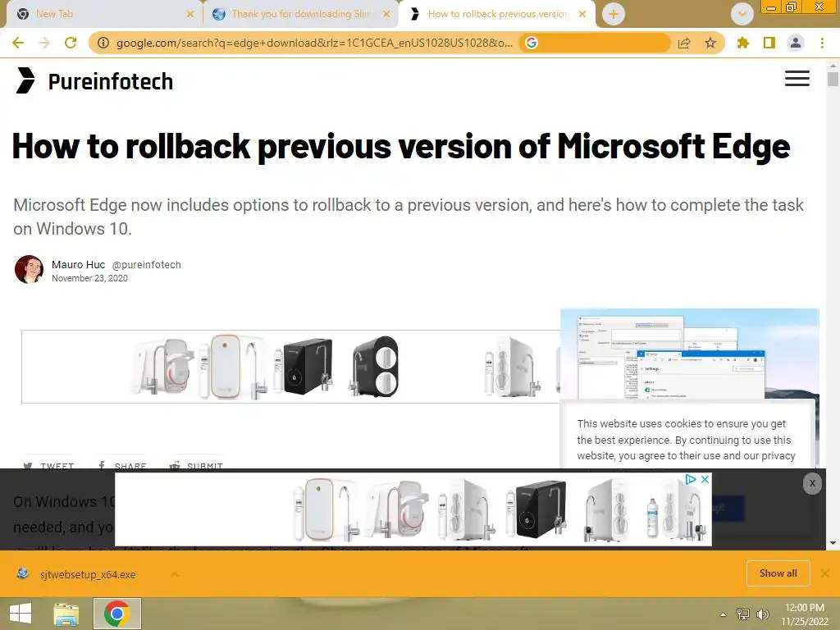Image resolution: width=840 pixels, height=630 pixels.
Task: Open the @pureinfotech handle link
Action: point(146,265)
